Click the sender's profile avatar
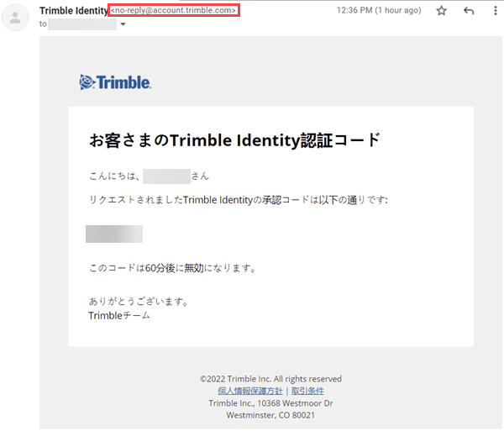This screenshot has height=431, width=504. coord(15,18)
